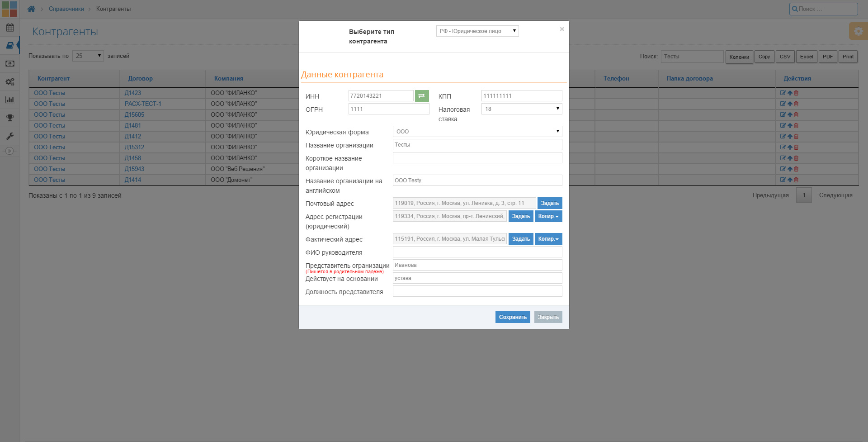Click the ФИО руководителя input field

click(477, 252)
